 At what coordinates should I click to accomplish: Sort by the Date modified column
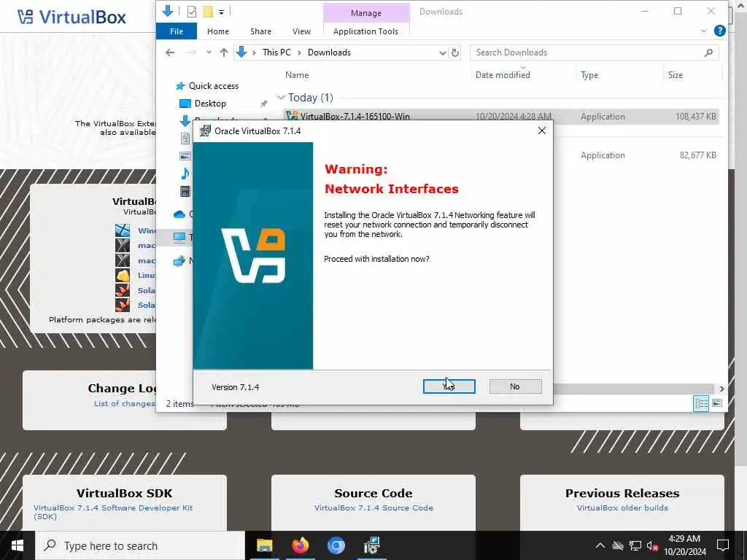click(503, 75)
